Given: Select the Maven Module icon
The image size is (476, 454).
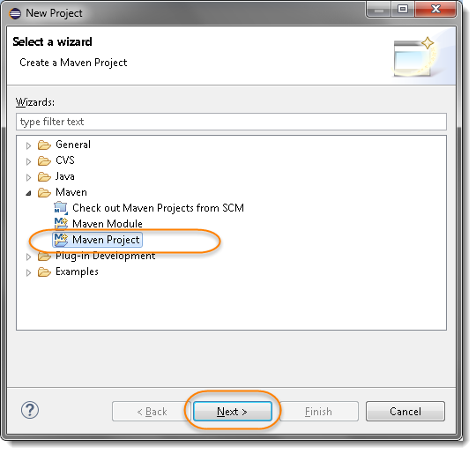Looking at the screenshot, I should [x=61, y=224].
